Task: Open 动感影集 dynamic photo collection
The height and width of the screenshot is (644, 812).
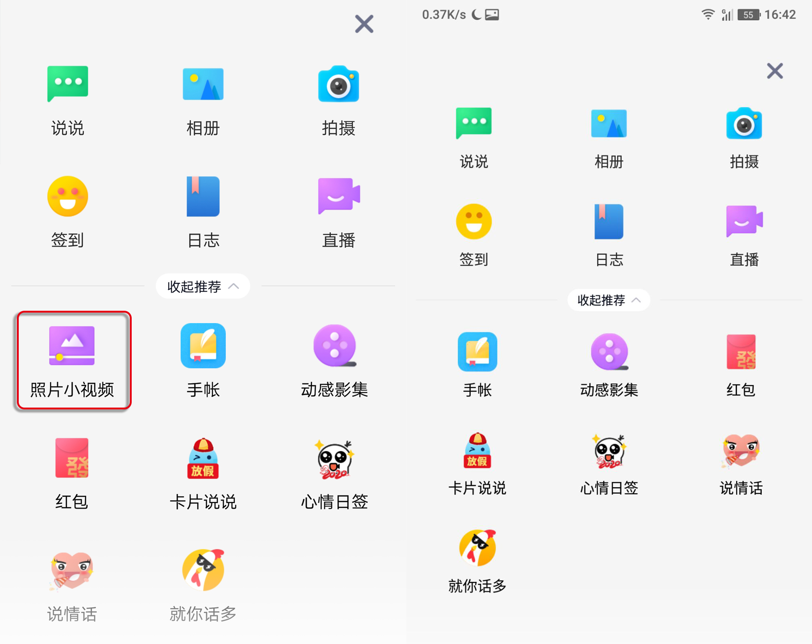Action: 334,360
